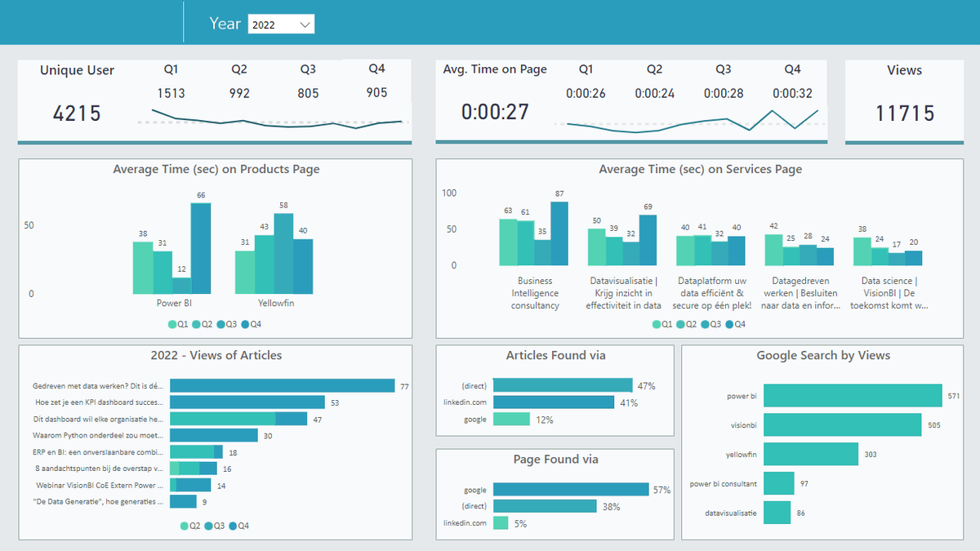
Task: Click the 'Average Time (sec) on Services Page' title
Action: click(701, 170)
